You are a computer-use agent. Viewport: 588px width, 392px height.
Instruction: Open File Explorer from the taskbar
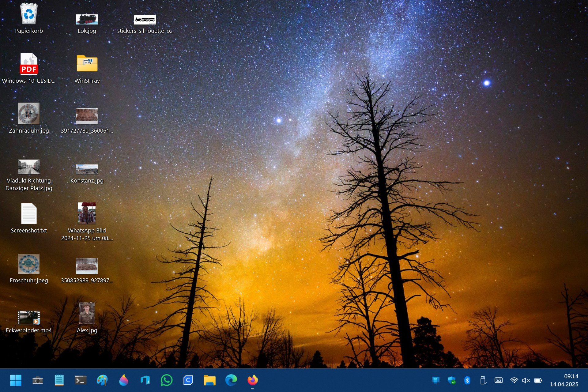coord(210,380)
